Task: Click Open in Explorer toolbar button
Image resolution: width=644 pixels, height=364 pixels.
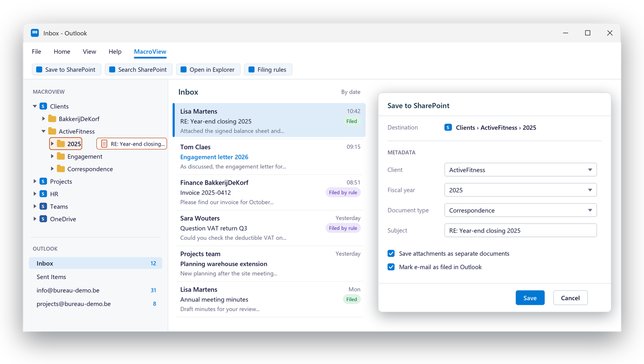Action: coord(208,70)
